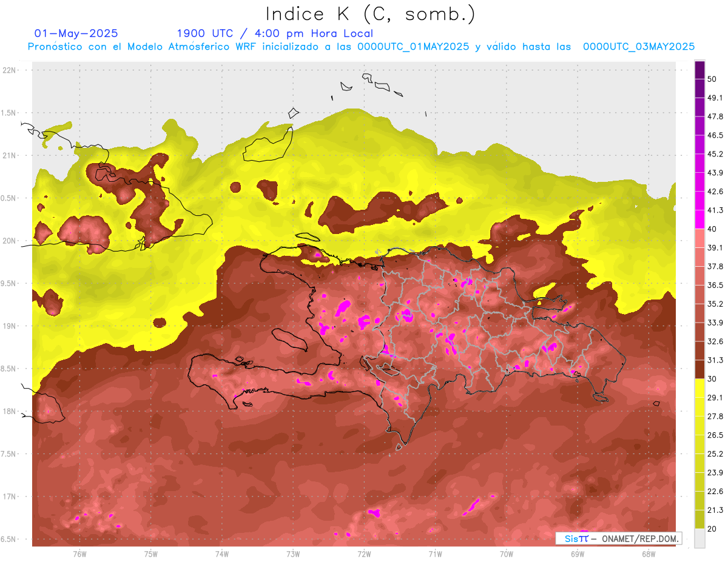Click the '27.8' color scale value
This screenshot has width=728, height=562.
point(715,416)
